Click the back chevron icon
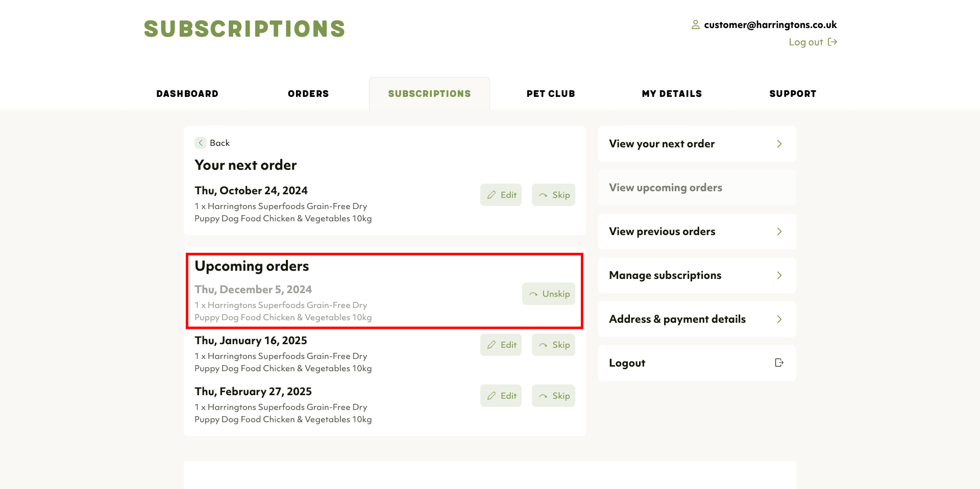The image size is (980, 489). [x=201, y=143]
